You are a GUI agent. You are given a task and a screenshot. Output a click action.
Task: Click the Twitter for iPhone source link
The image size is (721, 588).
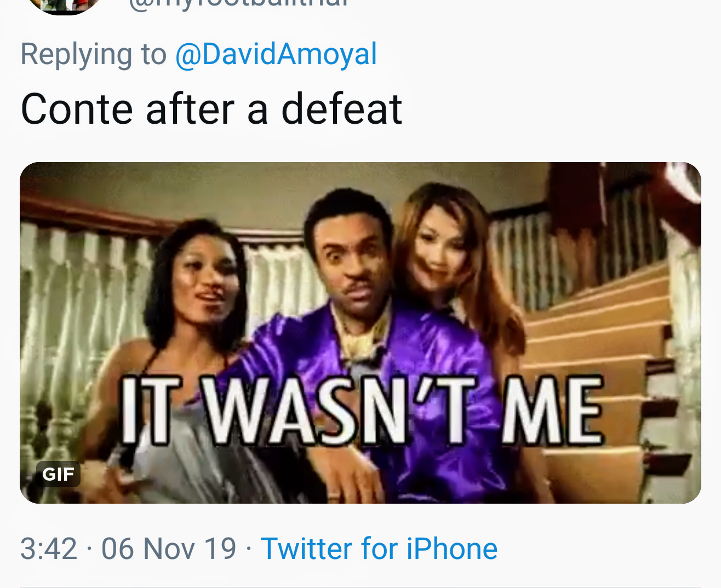tap(379, 549)
